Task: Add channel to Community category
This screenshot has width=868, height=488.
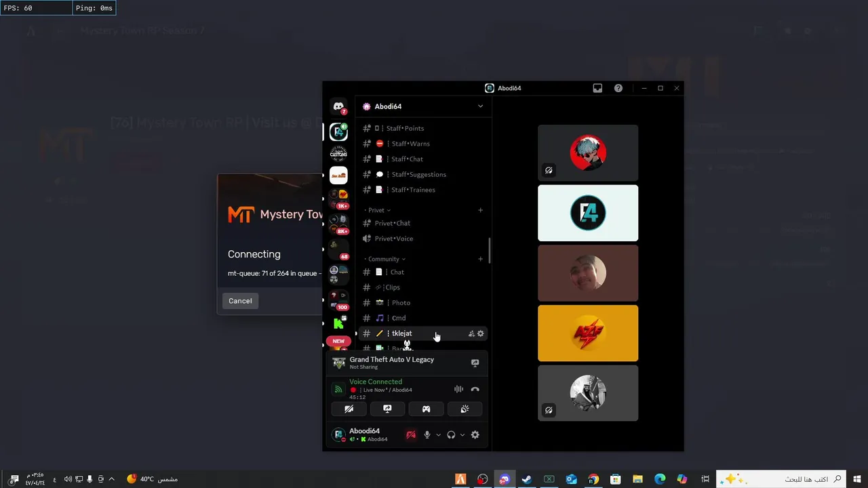Action: click(x=480, y=259)
